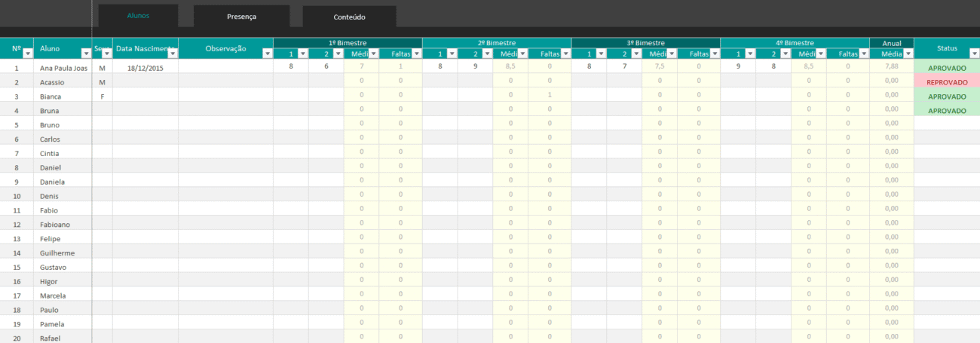Select the Anual header cell
This screenshot has width=980, height=343.
(892, 43)
